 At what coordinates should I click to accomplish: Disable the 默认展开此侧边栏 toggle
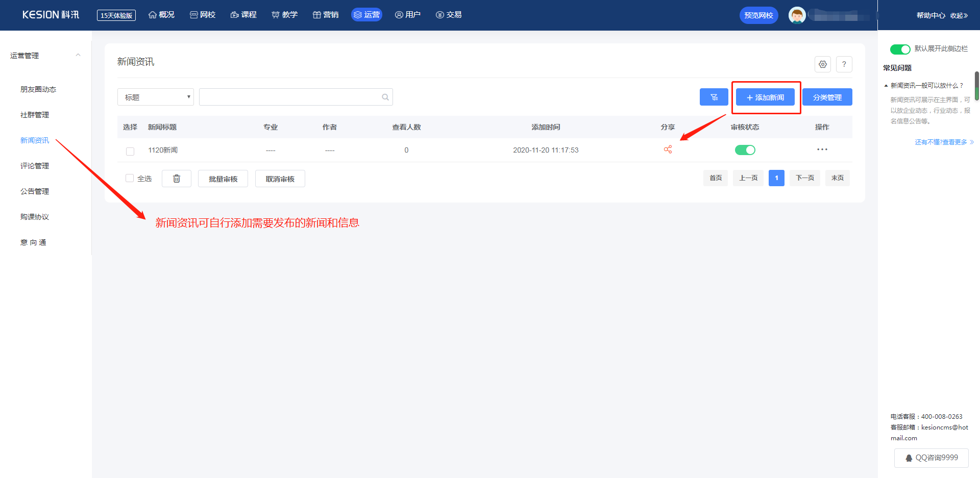pos(900,49)
